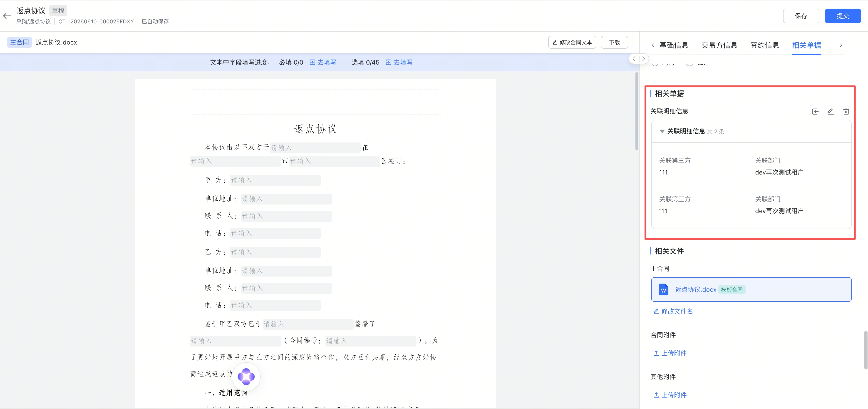The height and width of the screenshot is (409, 868).
Task: Click the signing date field after 本协议由以下双方于
Action: (x=315, y=148)
